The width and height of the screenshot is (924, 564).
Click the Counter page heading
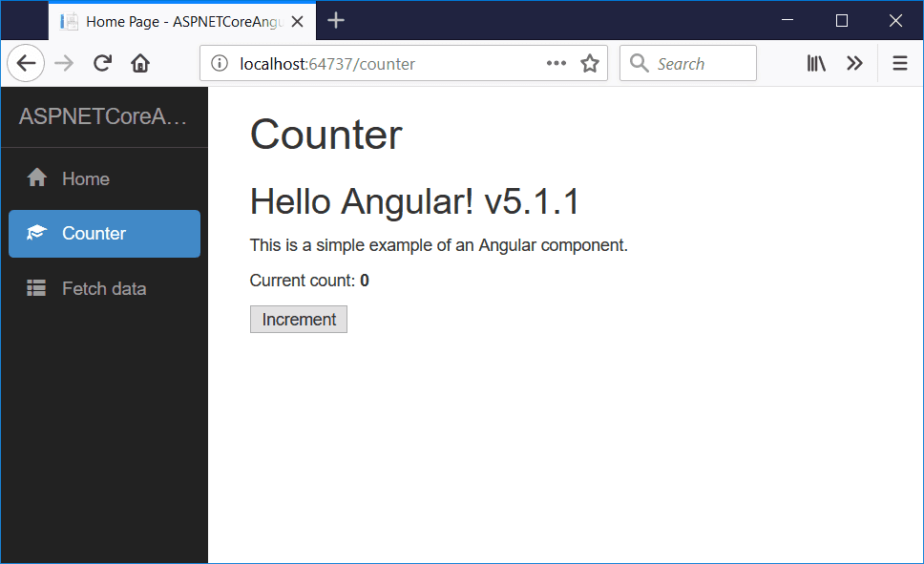325,135
